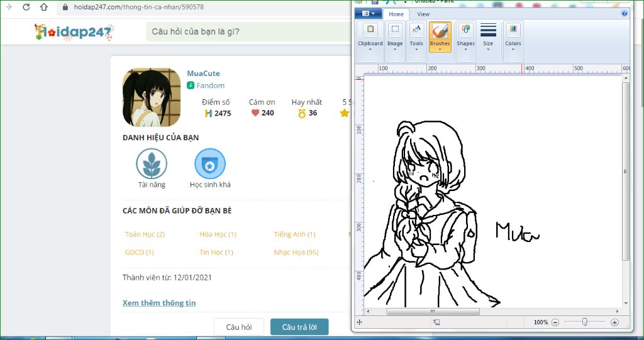Open the Tiếng Anh (1) subject link
Viewport: 644px width, 340px height.
point(294,234)
